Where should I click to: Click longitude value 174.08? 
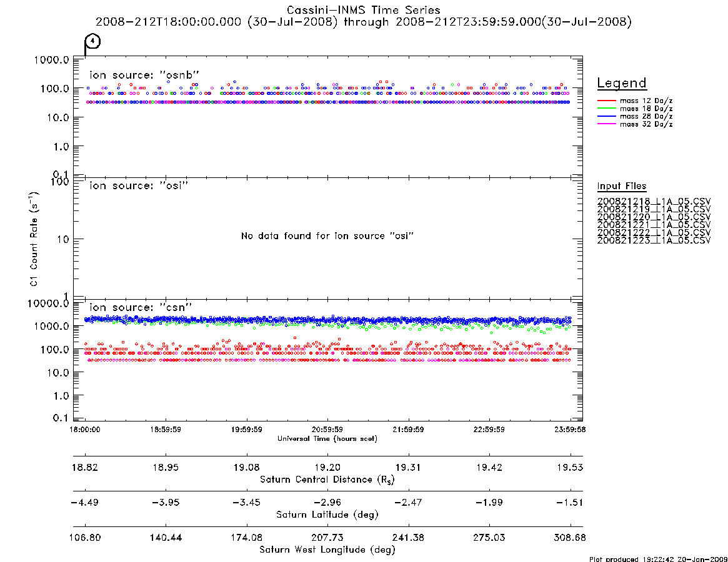pos(247,538)
